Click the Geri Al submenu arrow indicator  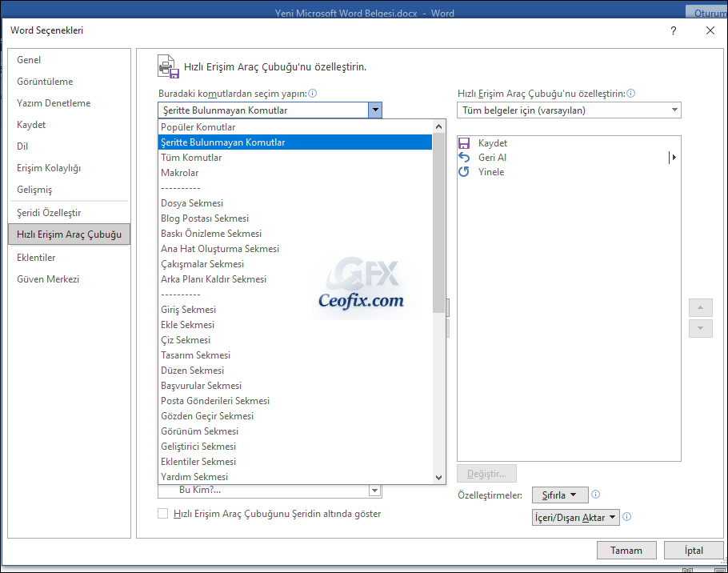point(673,158)
